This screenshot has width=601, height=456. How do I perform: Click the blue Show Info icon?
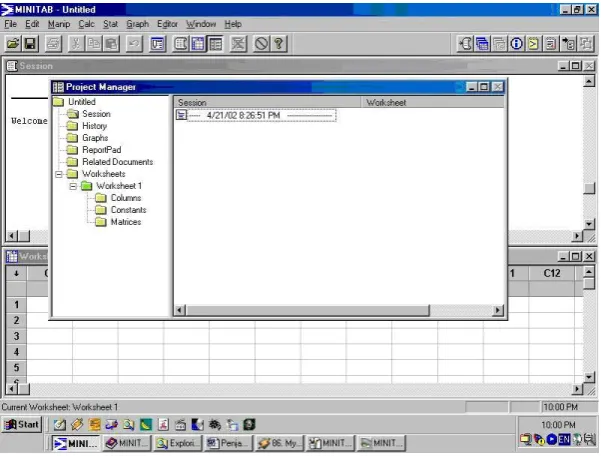tap(516, 44)
